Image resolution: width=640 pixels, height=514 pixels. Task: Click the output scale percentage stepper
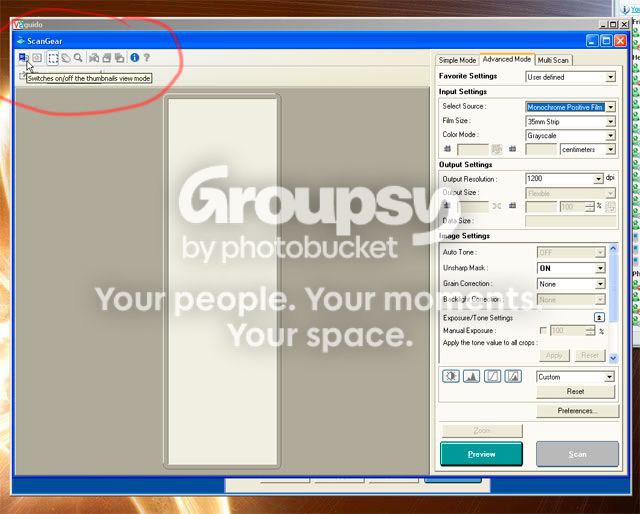tap(589, 207)
